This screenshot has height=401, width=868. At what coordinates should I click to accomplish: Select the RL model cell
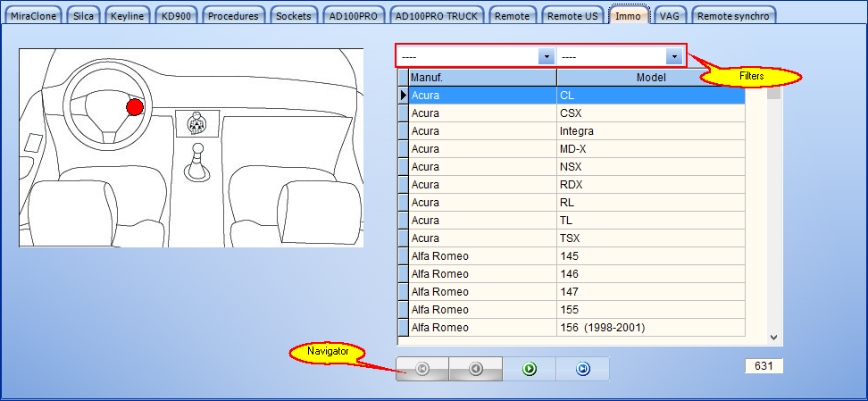tap(651, 203)
